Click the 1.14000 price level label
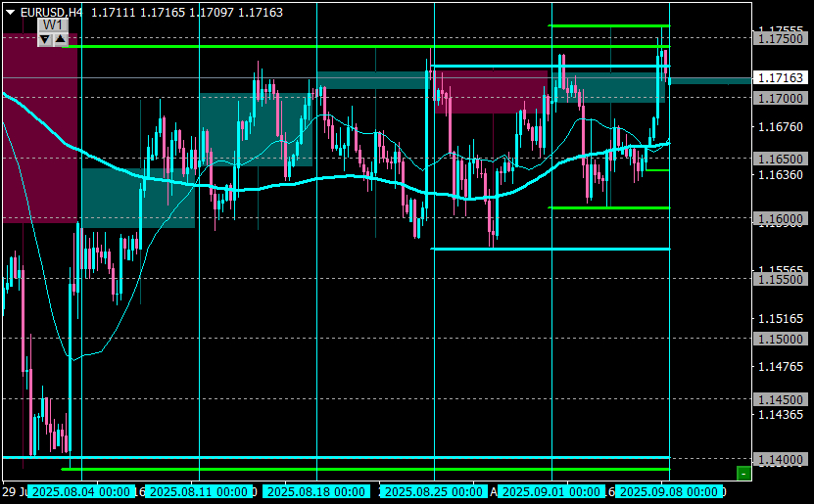The image size is (814, 504). click(x=781, y=459)
